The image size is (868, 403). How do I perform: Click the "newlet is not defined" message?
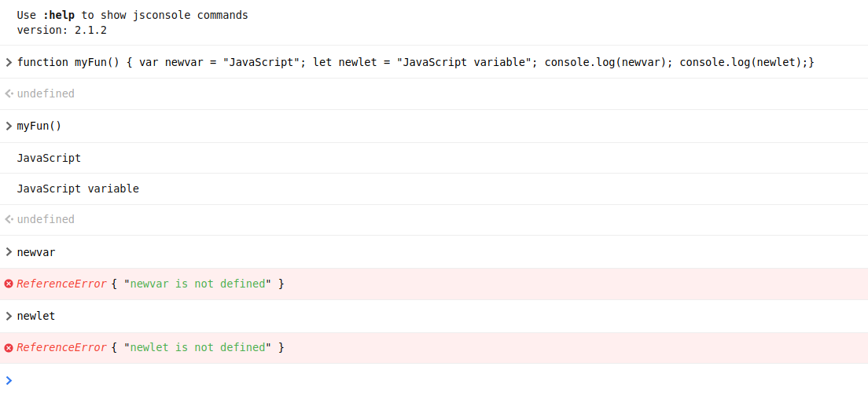tap(197, 347)
